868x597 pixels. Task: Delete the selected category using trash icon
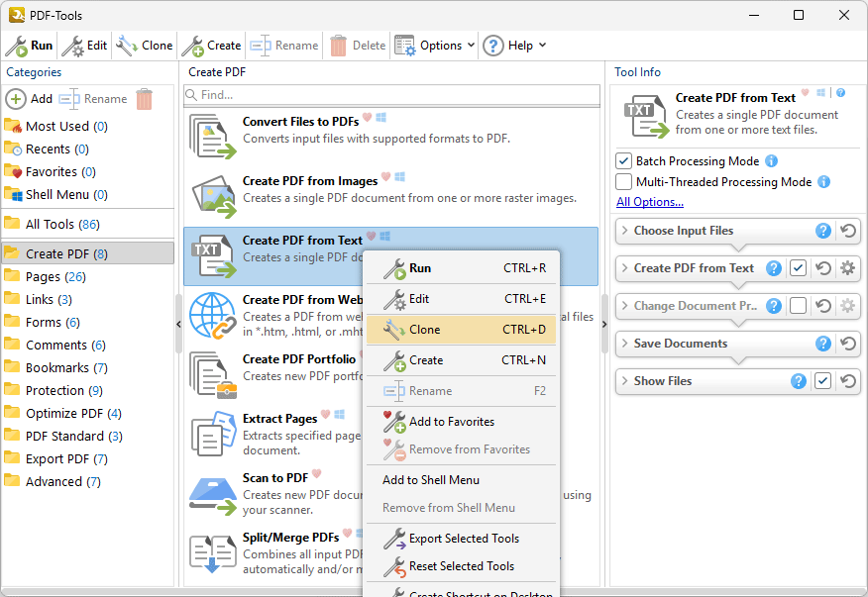(145, 99)
